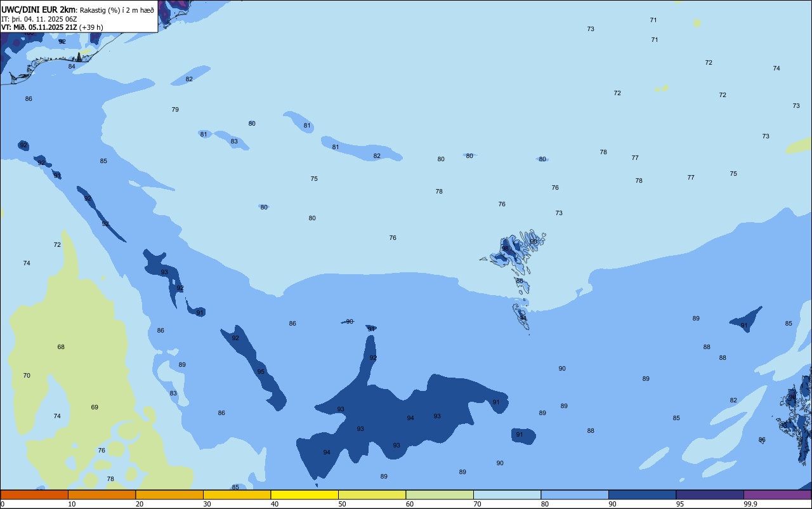812x509 pixels.
Task: Click the '40' legend tick label
Action: [275, 504]
